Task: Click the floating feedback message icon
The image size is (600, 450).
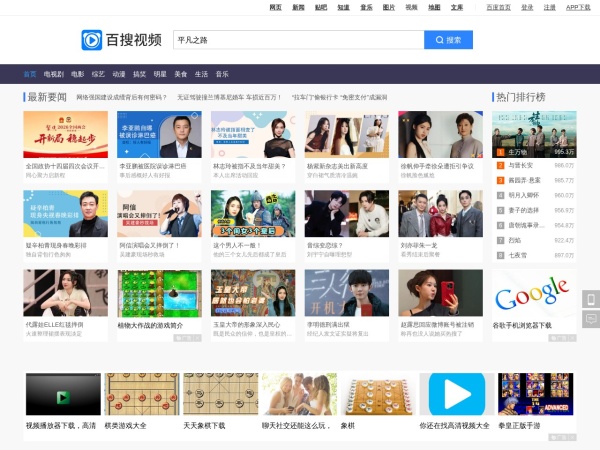Action: point(590,319)
